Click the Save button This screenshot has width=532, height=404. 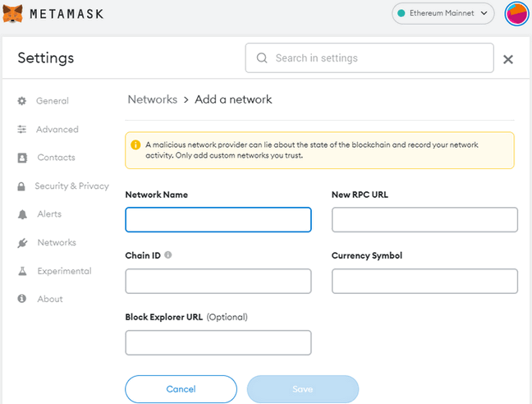pos(303,389)
